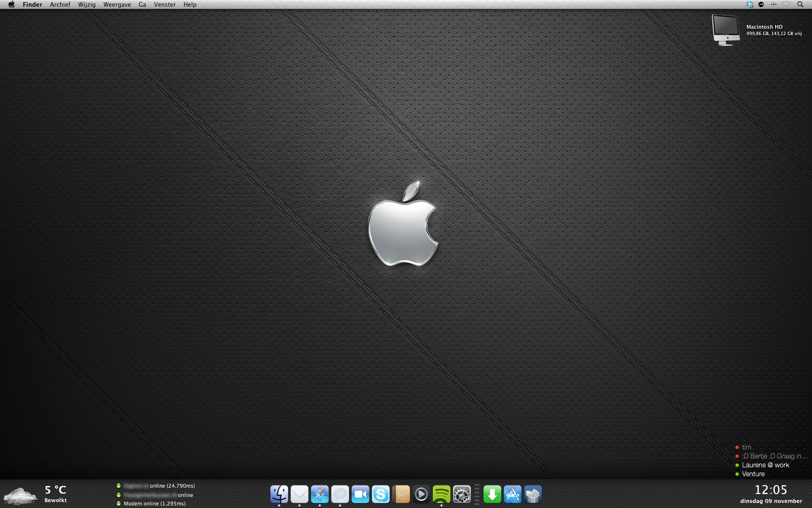
Task: Open the Wi-Fi status menu
Action: click(x=786, y=5)
